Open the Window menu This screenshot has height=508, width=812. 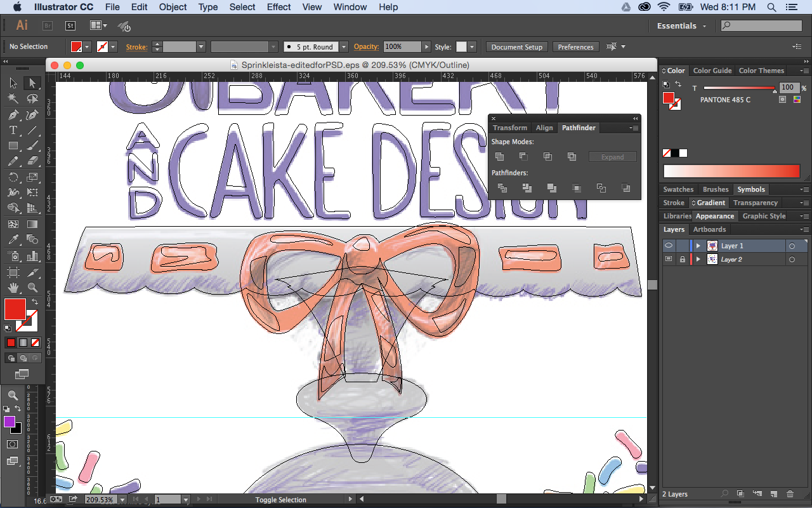pos(350,7)
